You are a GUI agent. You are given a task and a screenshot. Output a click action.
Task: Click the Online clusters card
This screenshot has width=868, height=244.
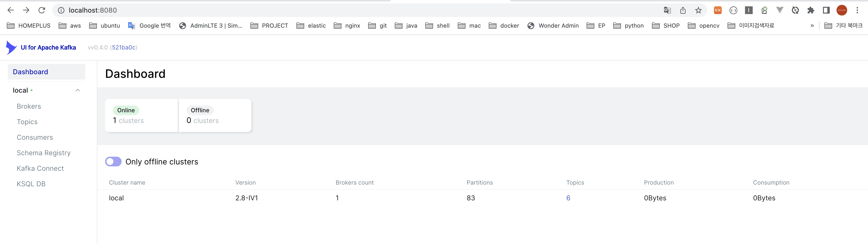click(x=141, y=115)
